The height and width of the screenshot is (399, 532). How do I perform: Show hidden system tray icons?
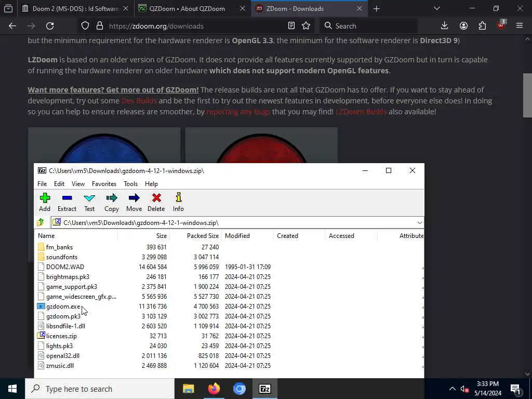(x=453, y=389)
